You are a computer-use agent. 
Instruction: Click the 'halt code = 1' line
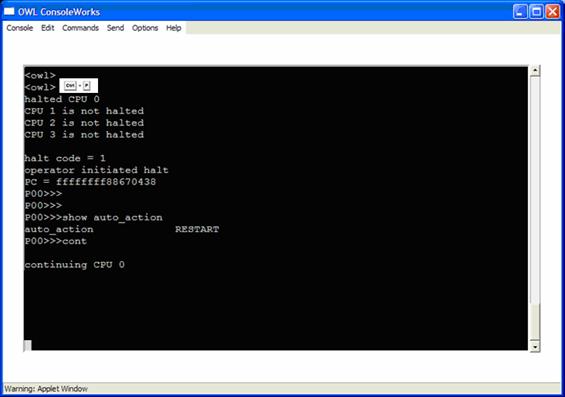65,158
